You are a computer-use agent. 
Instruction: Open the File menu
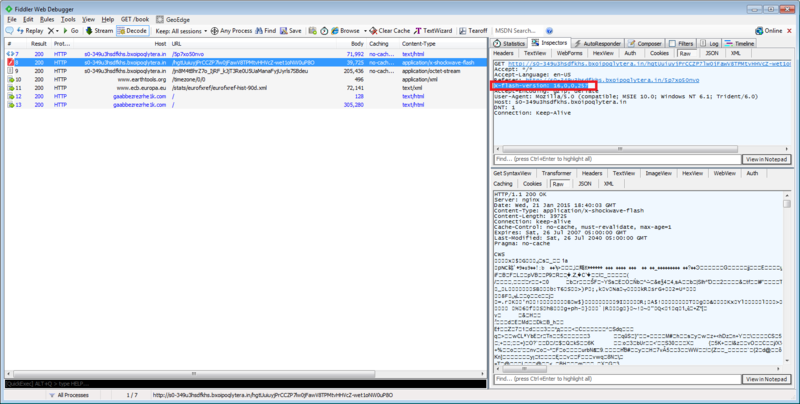click(12, 19)
